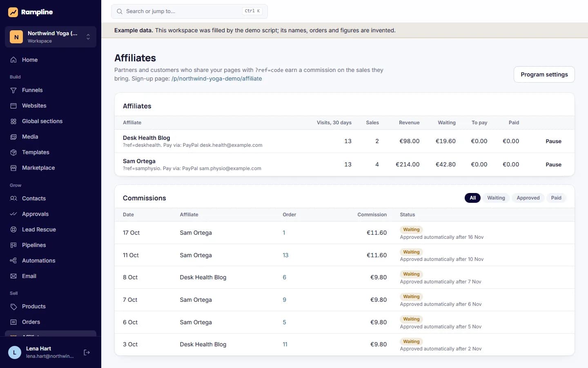Click the magnifier icon in search bar
The height and width of the screenshot is (368, 588).
click(x=120, y=11)
